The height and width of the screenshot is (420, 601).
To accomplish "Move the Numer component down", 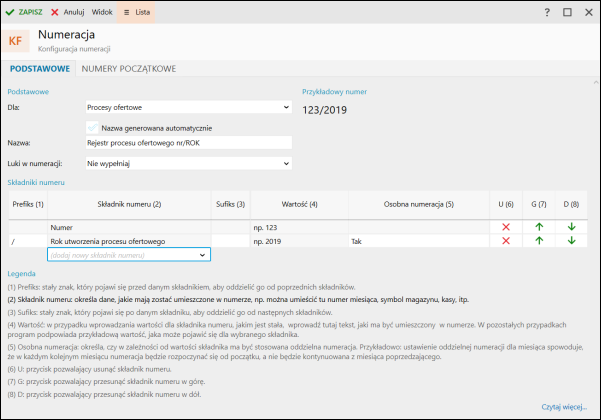I will click(571, 227).
